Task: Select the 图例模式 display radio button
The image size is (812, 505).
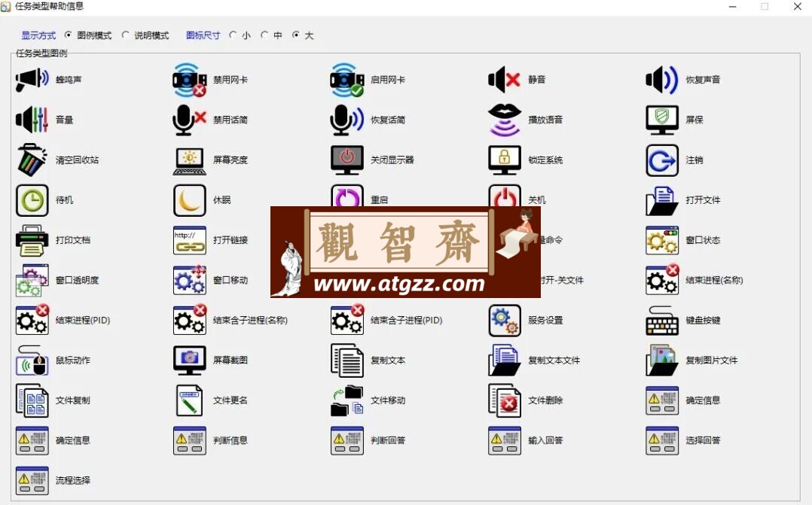Action: (69, 35)
